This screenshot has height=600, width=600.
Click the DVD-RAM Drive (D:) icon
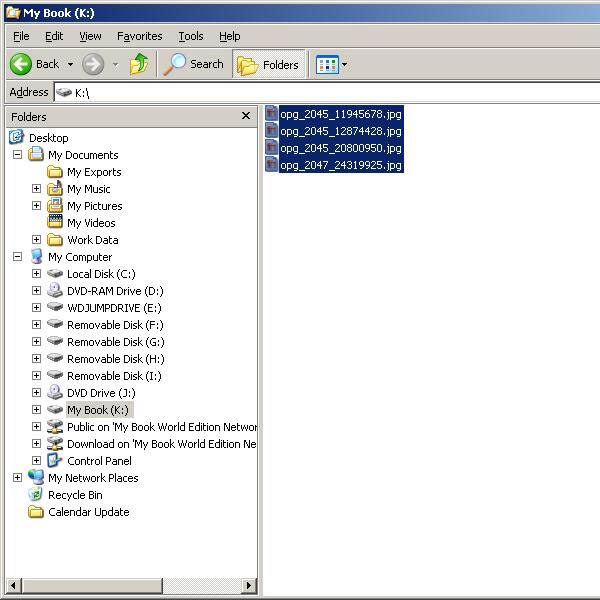[55, 291]
